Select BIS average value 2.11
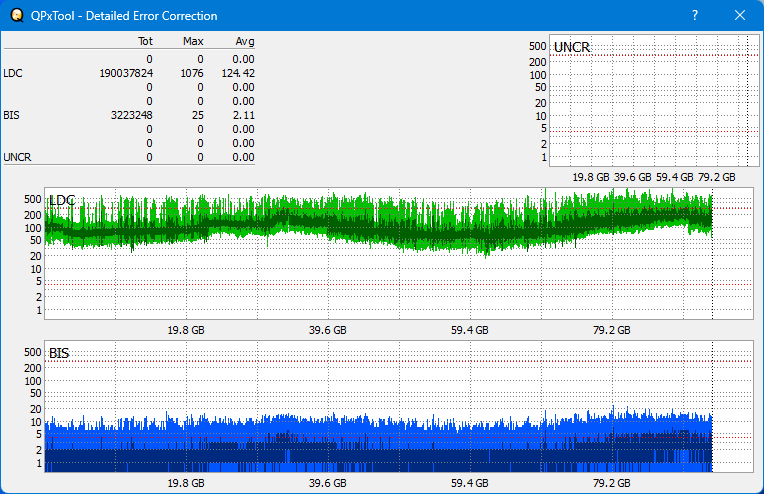 [x=244, y=115]
